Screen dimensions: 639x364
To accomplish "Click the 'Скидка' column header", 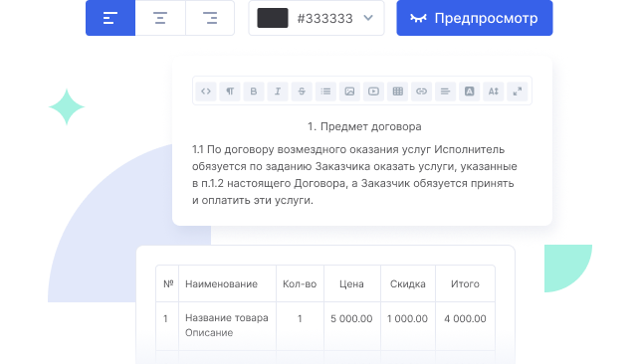I will pos(407,283).
